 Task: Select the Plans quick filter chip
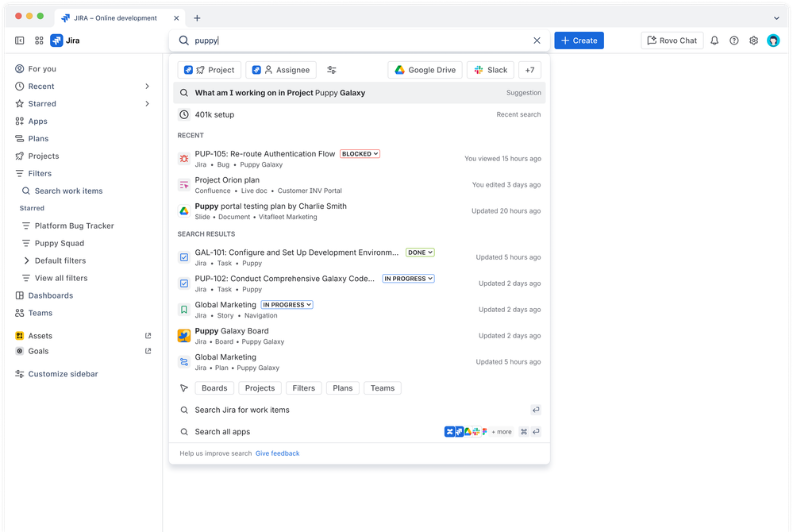[342, 387]
